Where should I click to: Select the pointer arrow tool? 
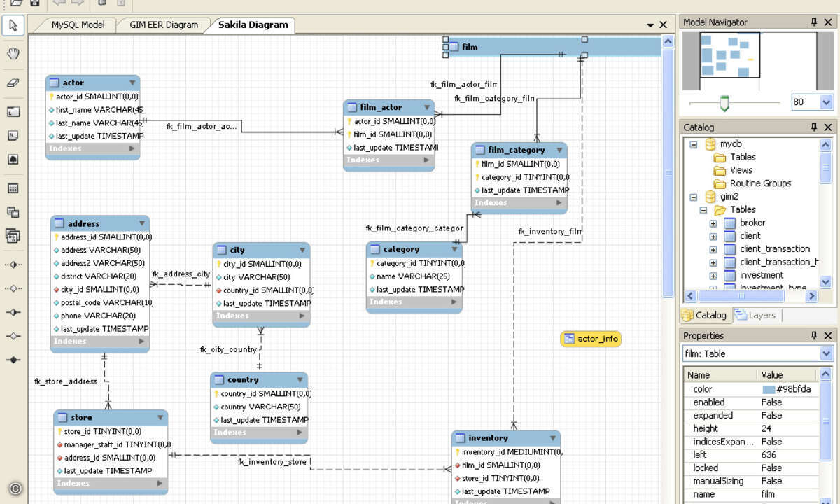pyautogui.click(x=13, y=26)
